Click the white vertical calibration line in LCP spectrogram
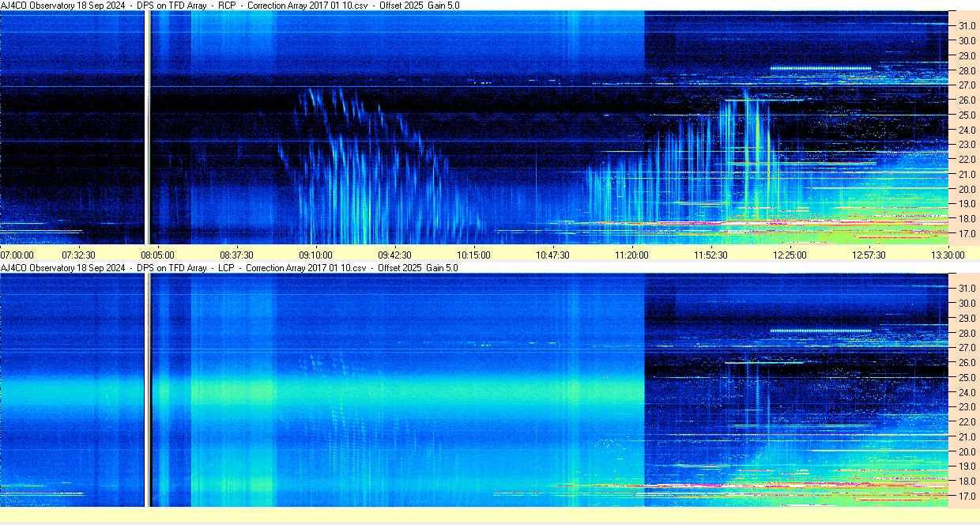The image size is (980, 525). tap(148, 390)
